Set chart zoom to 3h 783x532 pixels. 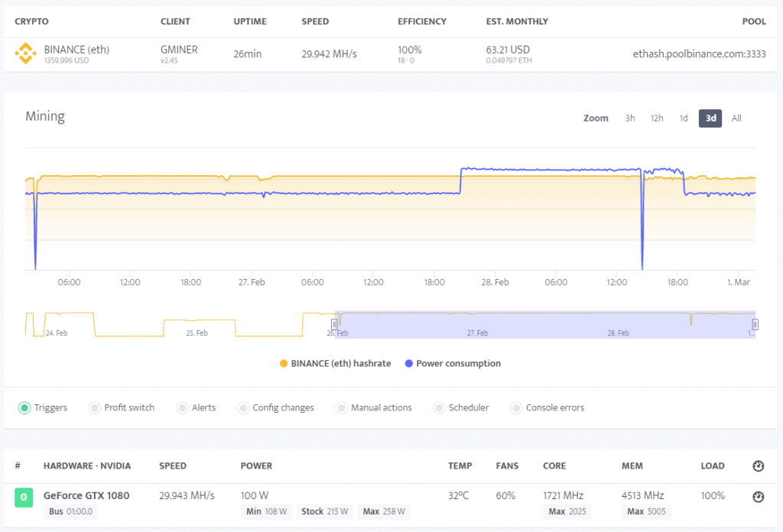[x=630, y=118]
